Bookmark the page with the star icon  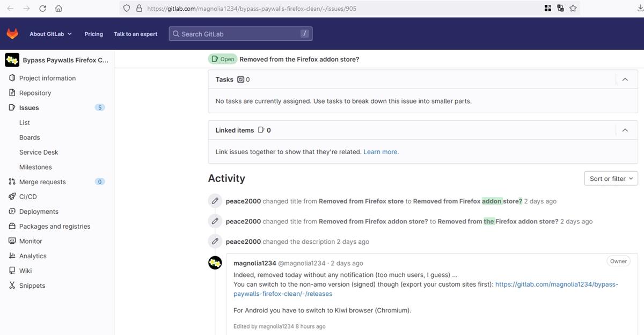click(573, 8)
